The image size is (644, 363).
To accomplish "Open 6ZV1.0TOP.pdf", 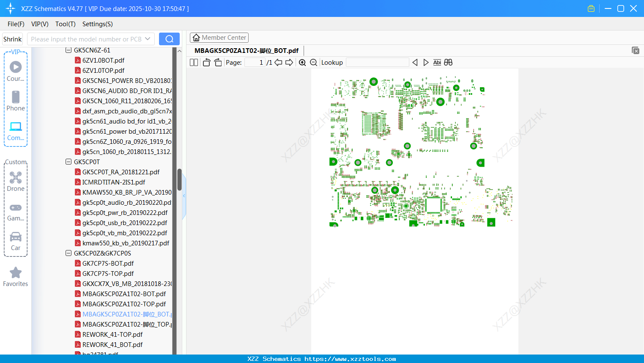I will click(x=103, y=70).
